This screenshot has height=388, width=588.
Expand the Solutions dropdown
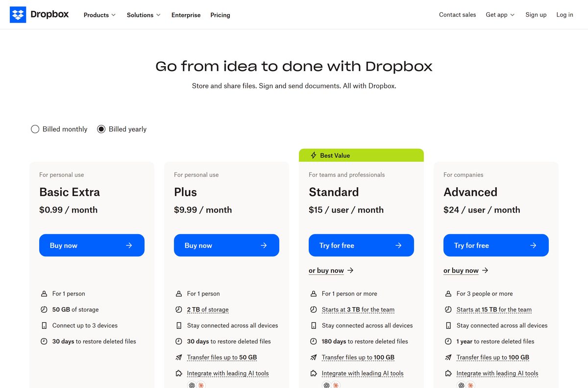pyautogui.click(x=144, y=15)
